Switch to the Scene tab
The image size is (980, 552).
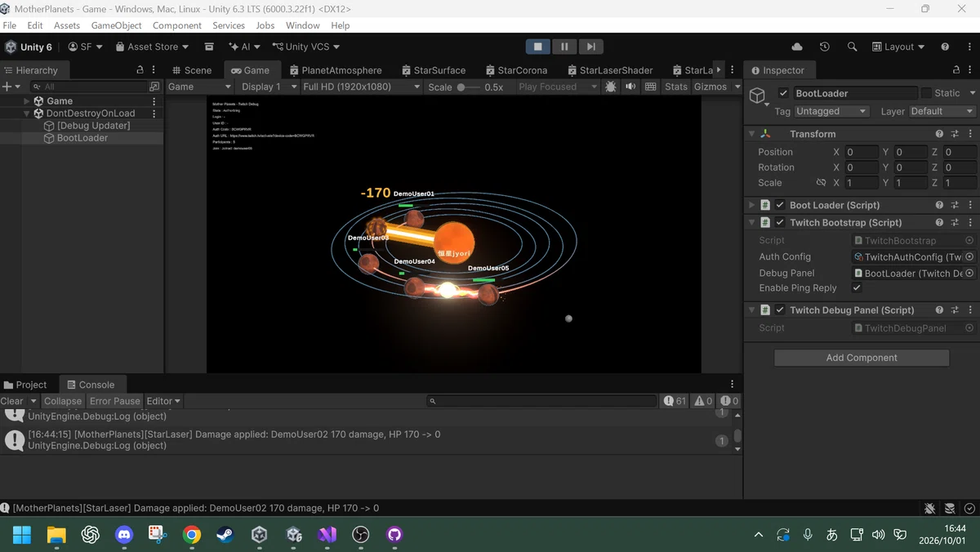coord(191,70)
